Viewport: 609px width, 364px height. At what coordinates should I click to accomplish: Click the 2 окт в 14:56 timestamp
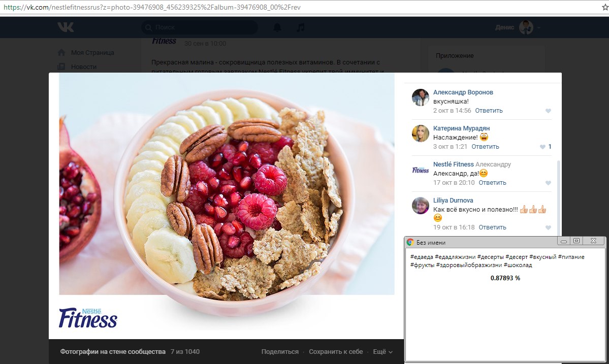click(452, 111)
